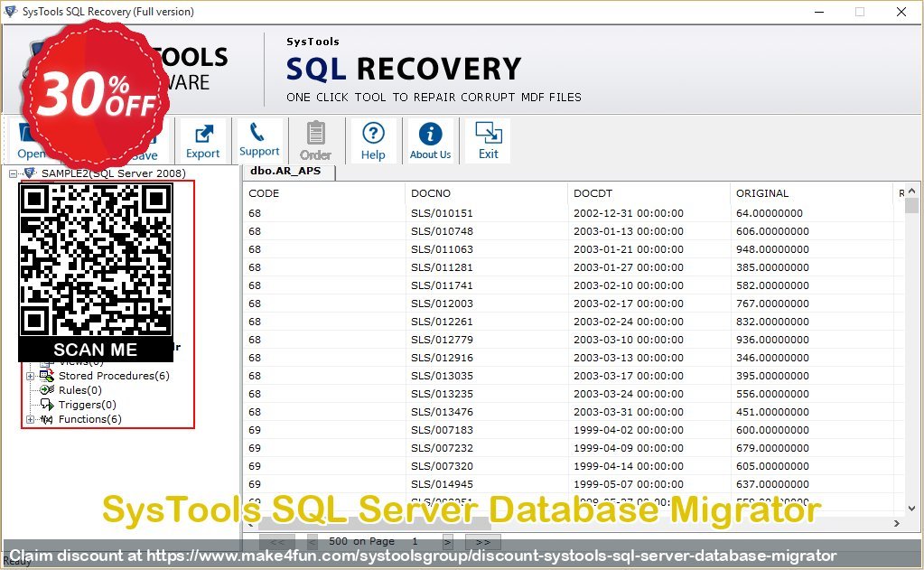
Task: Select cell SLS/013476
Action: 442,412
